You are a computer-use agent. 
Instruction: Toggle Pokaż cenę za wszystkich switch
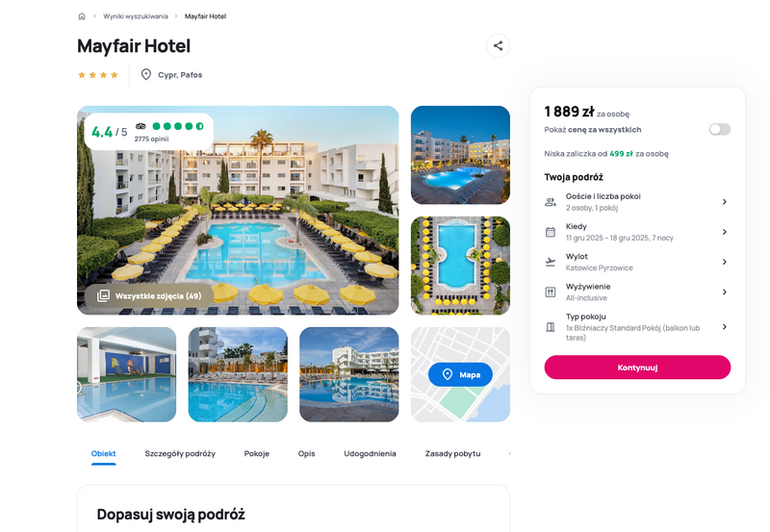click(719, 129)
